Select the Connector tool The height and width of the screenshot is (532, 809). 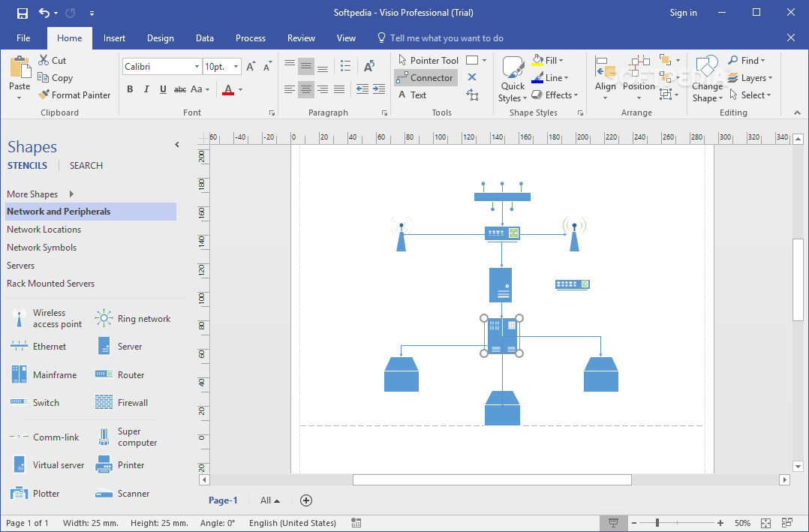[426, 77]
